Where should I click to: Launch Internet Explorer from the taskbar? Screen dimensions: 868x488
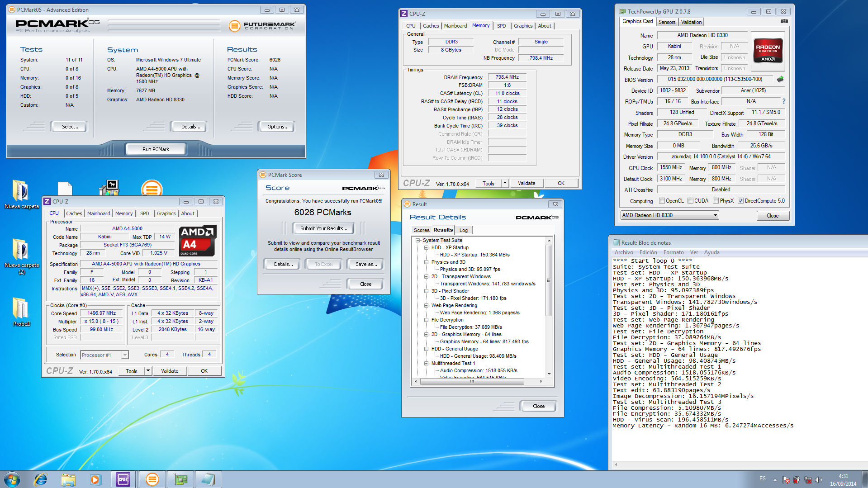41,479
